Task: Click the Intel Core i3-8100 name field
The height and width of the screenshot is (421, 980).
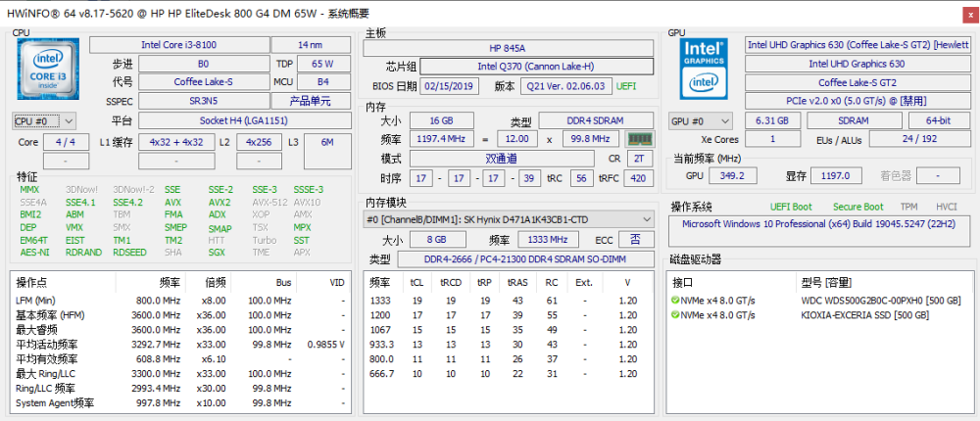Action: 178,45
